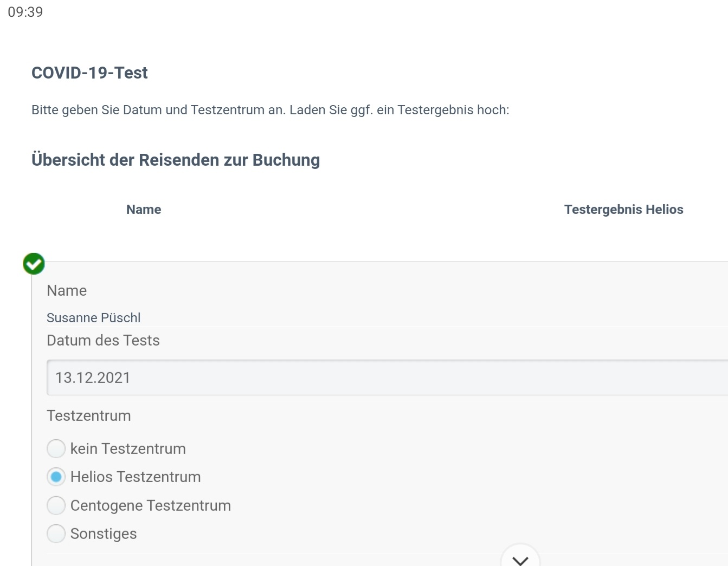This screenshot has height=566, width=728.
Task: Select the Helios Testzentrum radio button
Action: (x=56, y=477)
